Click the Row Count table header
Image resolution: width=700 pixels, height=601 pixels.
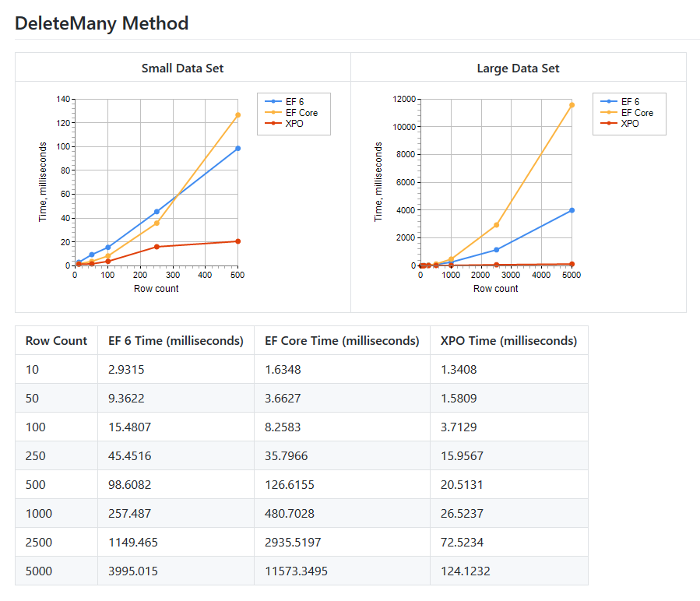(56, 341)
